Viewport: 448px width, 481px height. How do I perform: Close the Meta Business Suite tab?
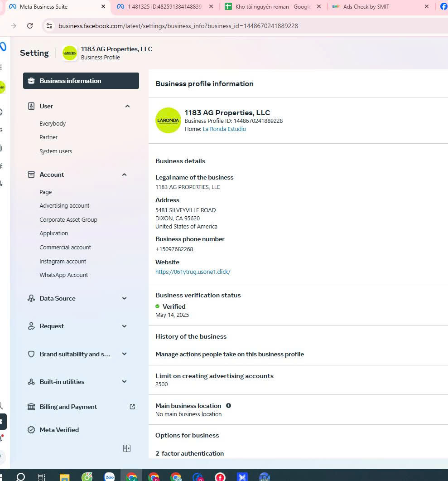[103, 7]
